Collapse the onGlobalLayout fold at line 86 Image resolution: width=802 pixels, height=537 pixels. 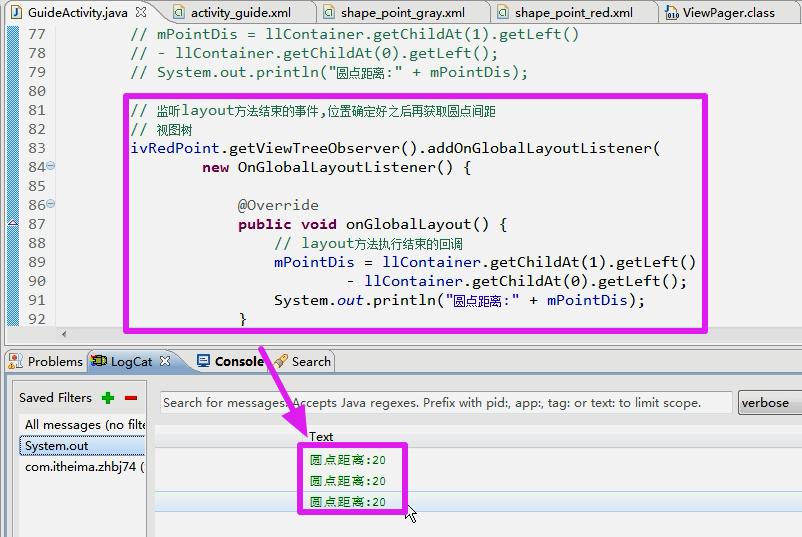[51, 205]
